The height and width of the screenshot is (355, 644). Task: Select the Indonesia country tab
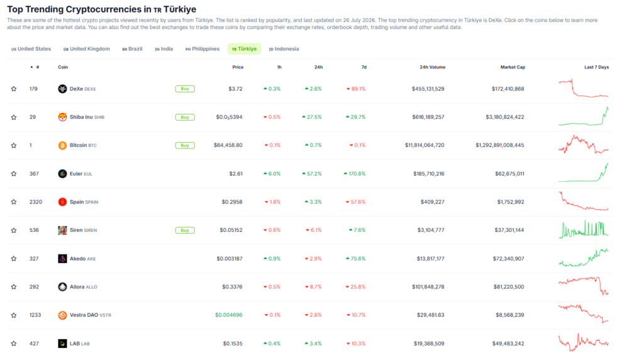coord(284,49)
